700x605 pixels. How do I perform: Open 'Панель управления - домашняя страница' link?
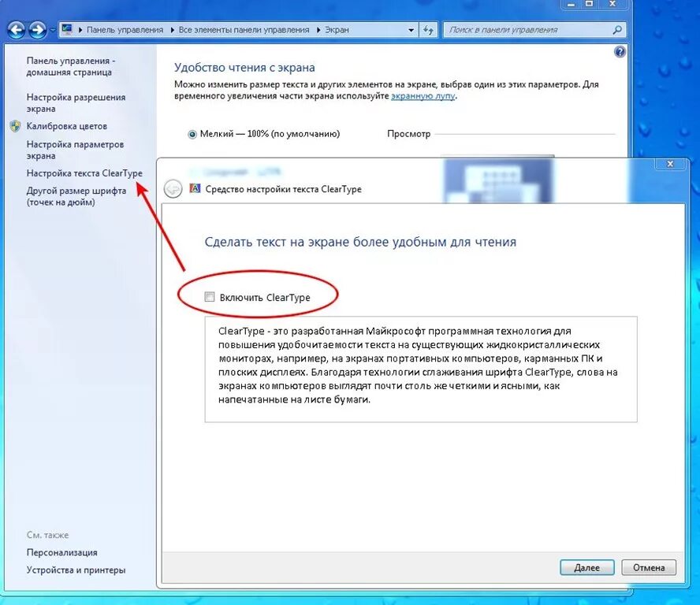click(x=70, y=66)
